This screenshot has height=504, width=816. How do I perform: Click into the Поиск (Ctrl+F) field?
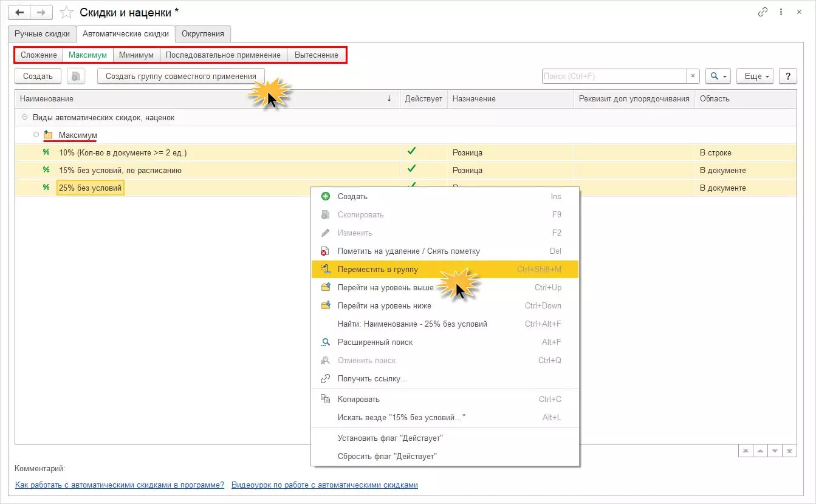(x=614, y=76)
